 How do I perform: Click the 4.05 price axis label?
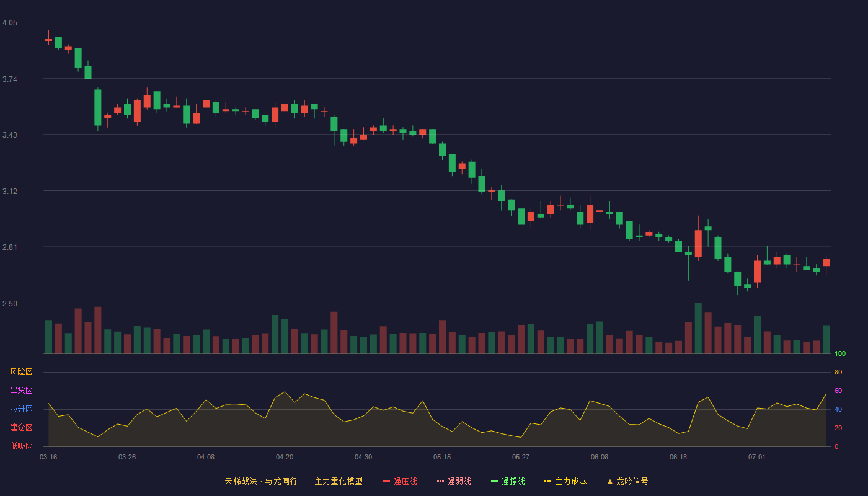tap(10, 23)
